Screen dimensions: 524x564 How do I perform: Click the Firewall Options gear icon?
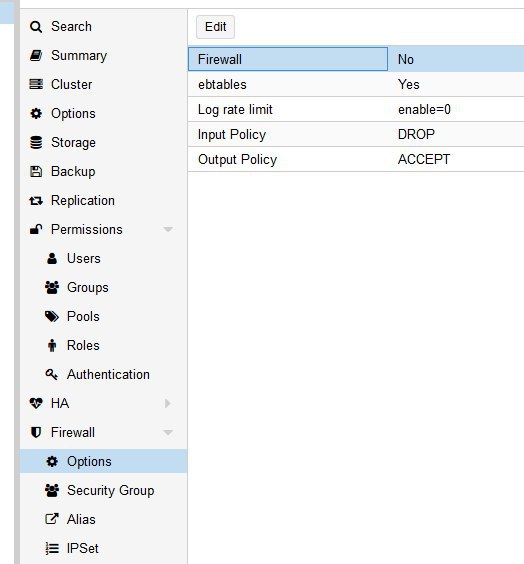tap(52, 461)
